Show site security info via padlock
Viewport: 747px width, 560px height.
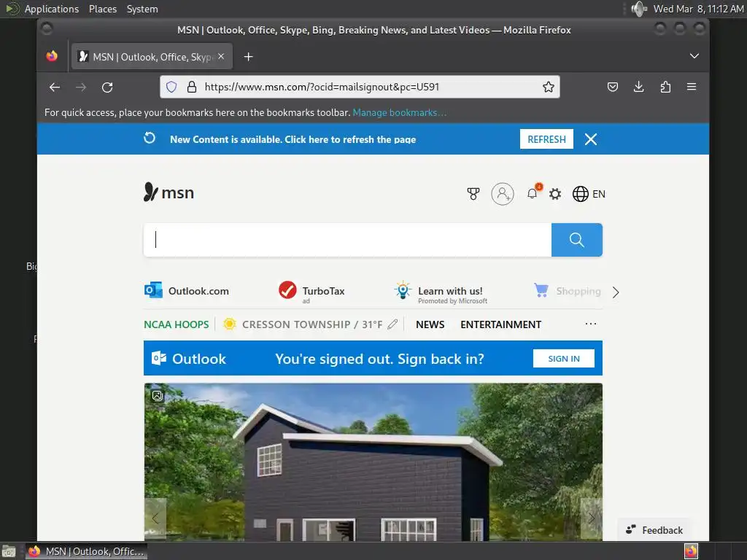tap(192, 87)
